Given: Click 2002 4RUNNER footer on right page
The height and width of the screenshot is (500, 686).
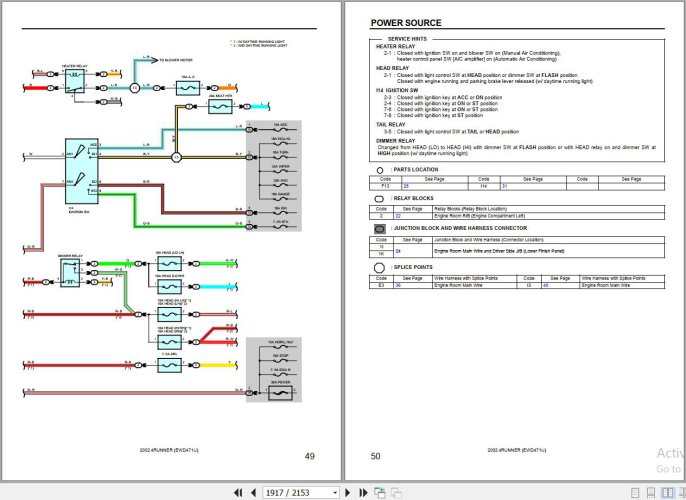Looking at the screenshot, I should 517,450.
